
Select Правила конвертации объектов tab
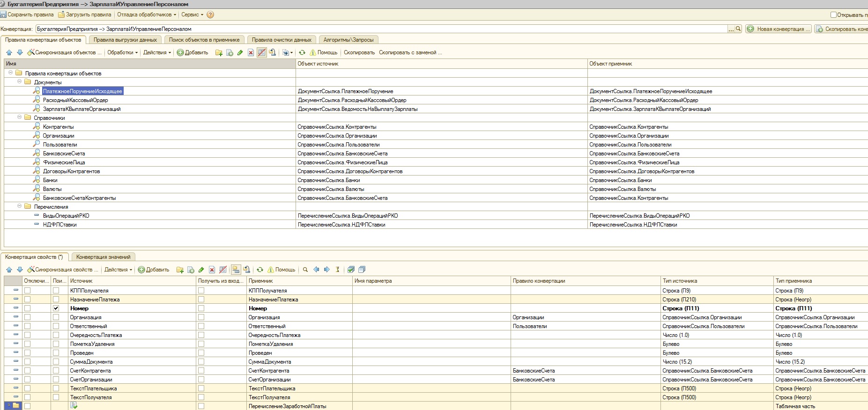pyautogui.click(x=43, y=40)
